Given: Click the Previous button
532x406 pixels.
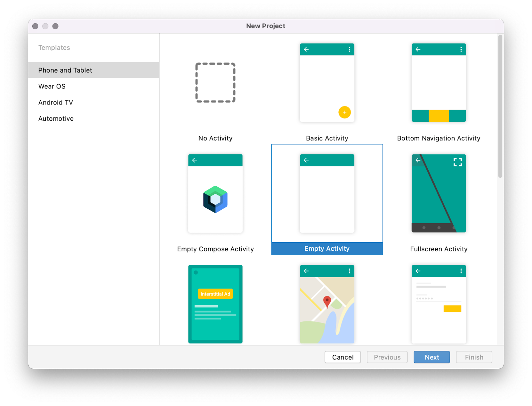Looking at the screenshot, I should click(x=387, y=357).
